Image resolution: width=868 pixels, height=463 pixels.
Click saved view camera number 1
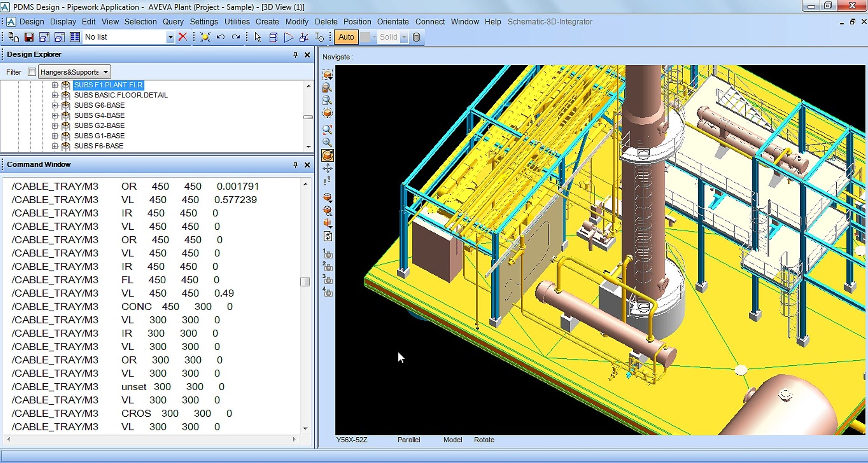327,254
